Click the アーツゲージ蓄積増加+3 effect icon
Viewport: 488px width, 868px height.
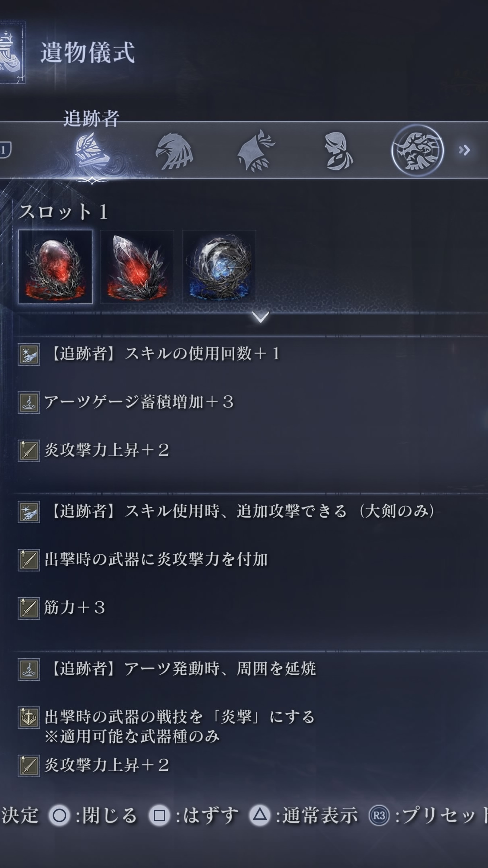coord(29,403)
